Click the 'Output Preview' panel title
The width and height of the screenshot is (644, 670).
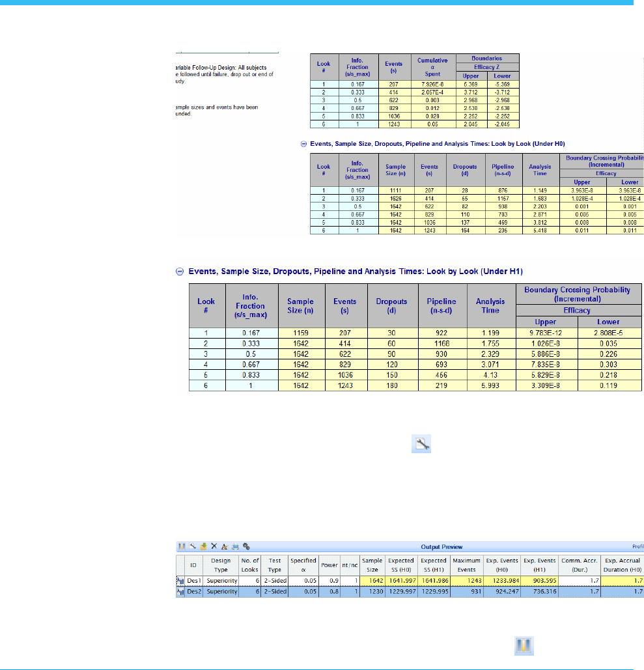[x=441, y=547]
